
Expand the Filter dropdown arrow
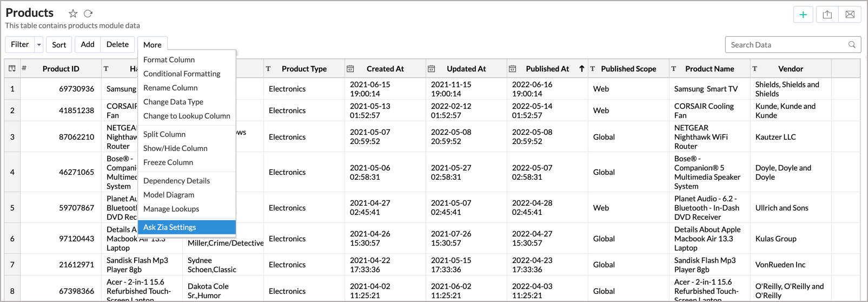(39, 45)
